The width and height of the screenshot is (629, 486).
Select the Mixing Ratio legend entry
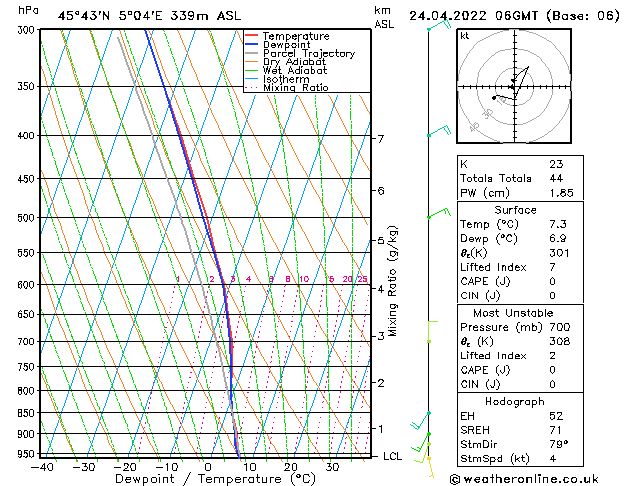295,88
